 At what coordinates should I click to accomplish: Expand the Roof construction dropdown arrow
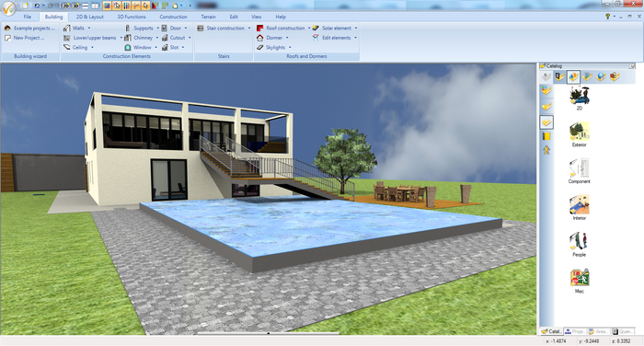309,28
